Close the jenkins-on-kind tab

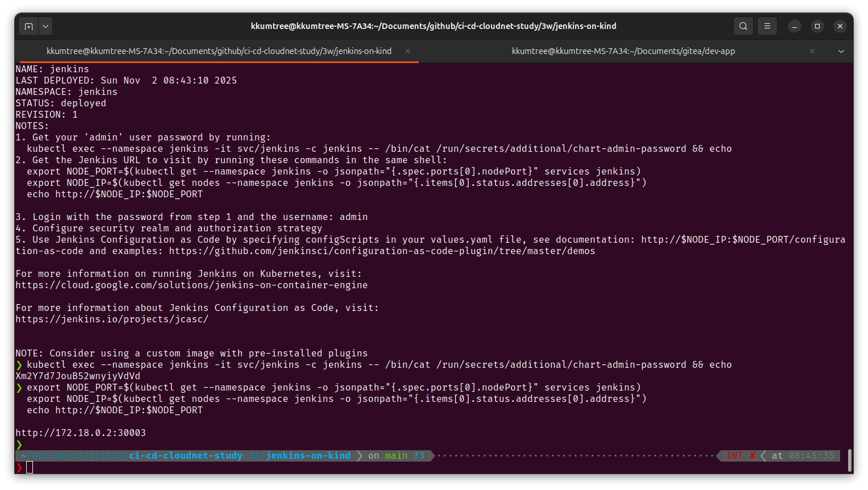(x=408, y=51)
